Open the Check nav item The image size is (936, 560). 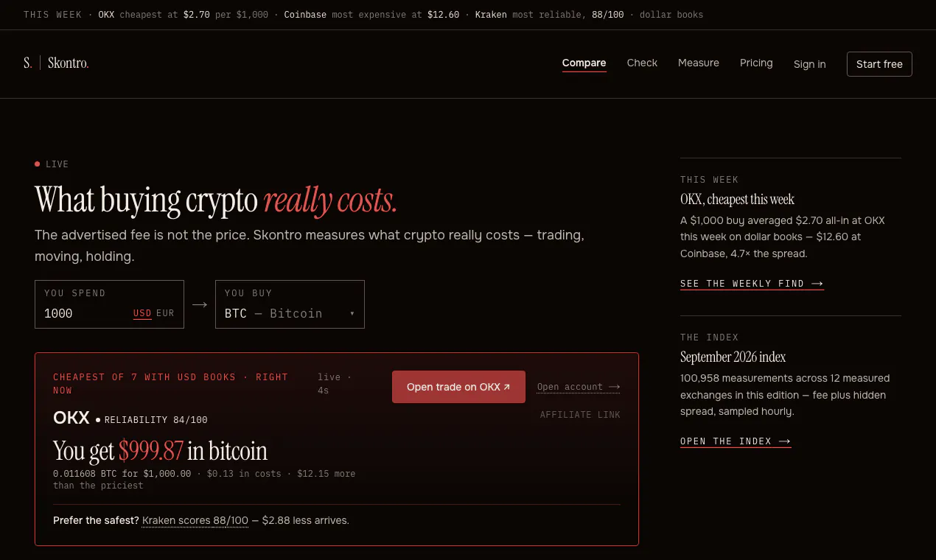coord(642,63)
